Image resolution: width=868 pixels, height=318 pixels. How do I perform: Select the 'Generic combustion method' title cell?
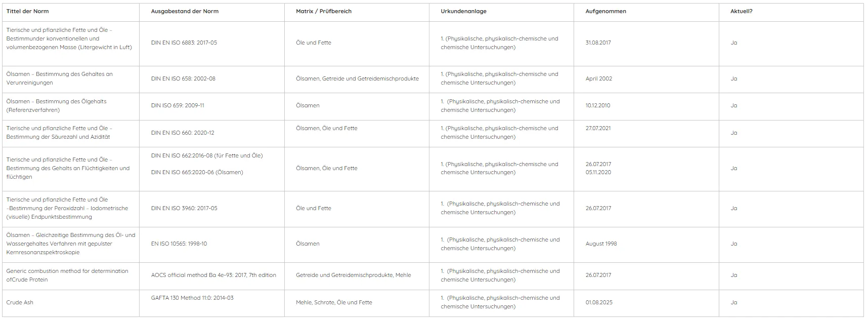click(x=71, y=276)
